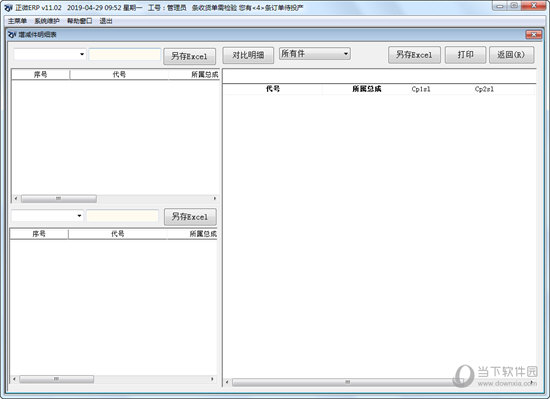Screen dimensions: 550x399
Task: Click upper-left table scroll-left arrow
Action: pos(16,199)
